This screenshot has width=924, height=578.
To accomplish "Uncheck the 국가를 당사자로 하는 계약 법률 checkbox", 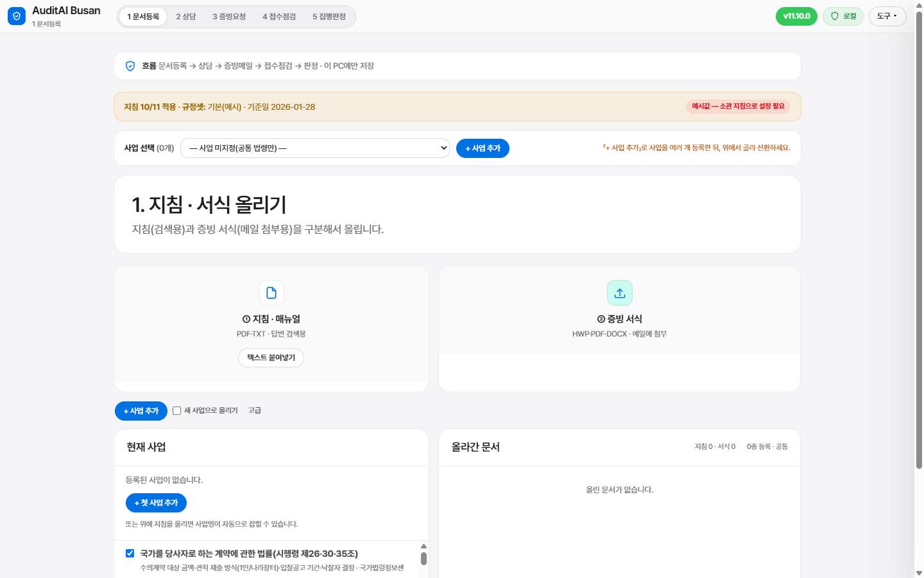I will point(130,554).
